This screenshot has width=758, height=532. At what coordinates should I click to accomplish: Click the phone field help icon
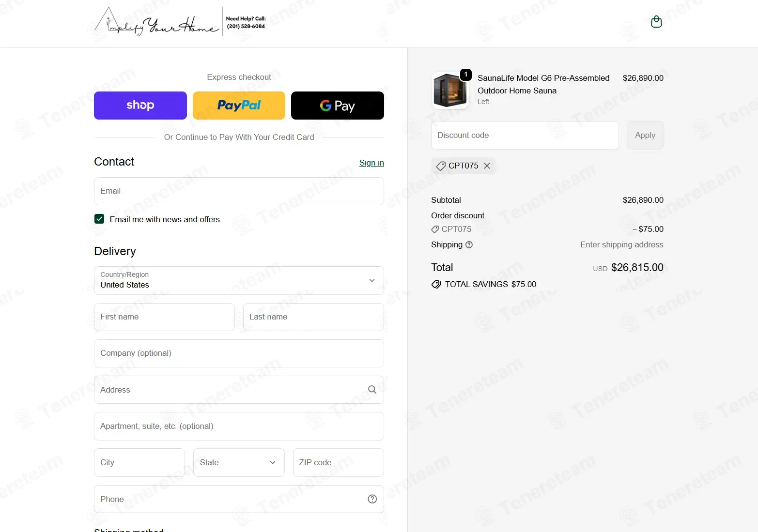pos(372,499)
